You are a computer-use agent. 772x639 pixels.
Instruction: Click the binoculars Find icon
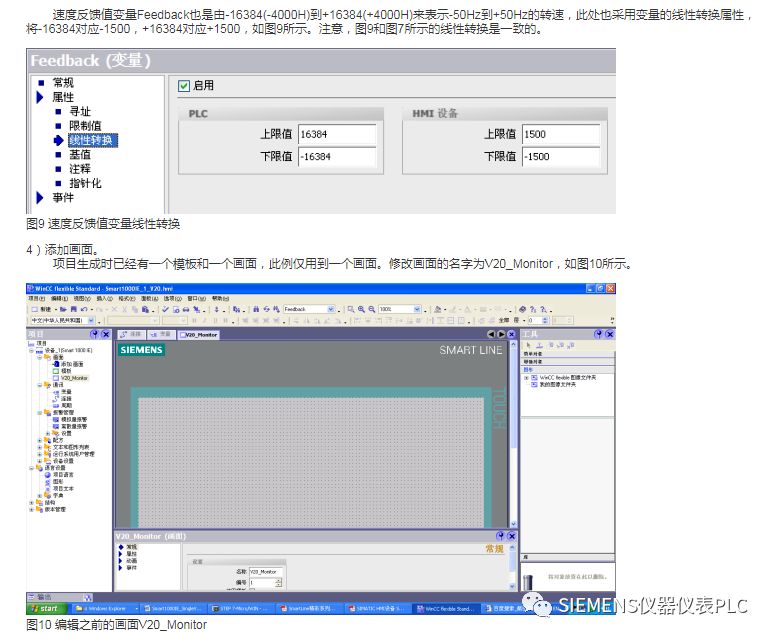(x=256, y=309)
